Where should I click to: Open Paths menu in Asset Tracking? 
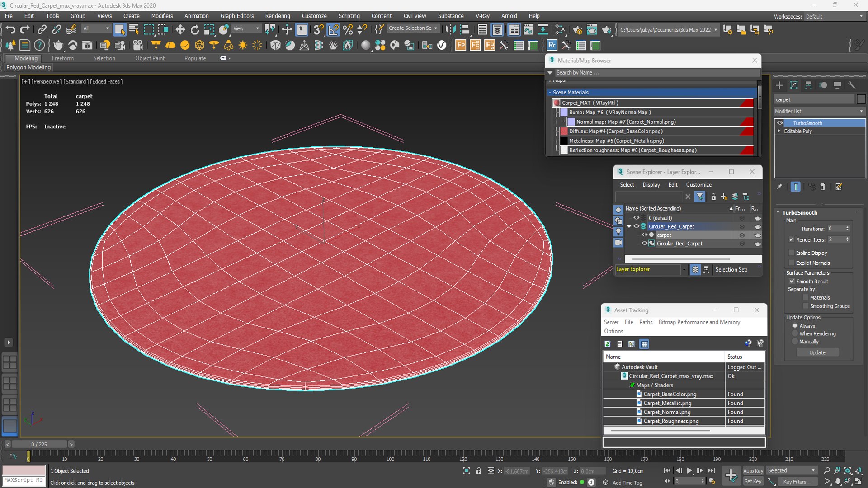point(646,322)
